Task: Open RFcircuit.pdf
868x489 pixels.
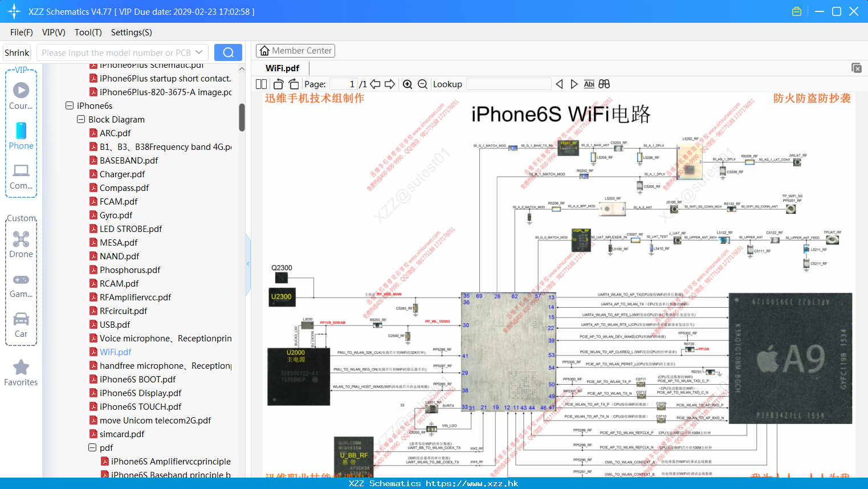Action: click(x=124, y=311)
